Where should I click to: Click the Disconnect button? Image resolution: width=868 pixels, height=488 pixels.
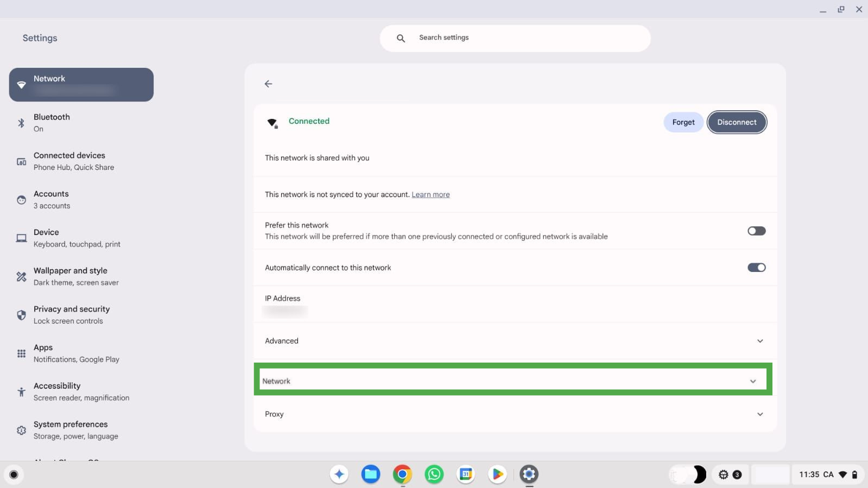(737, 122)
